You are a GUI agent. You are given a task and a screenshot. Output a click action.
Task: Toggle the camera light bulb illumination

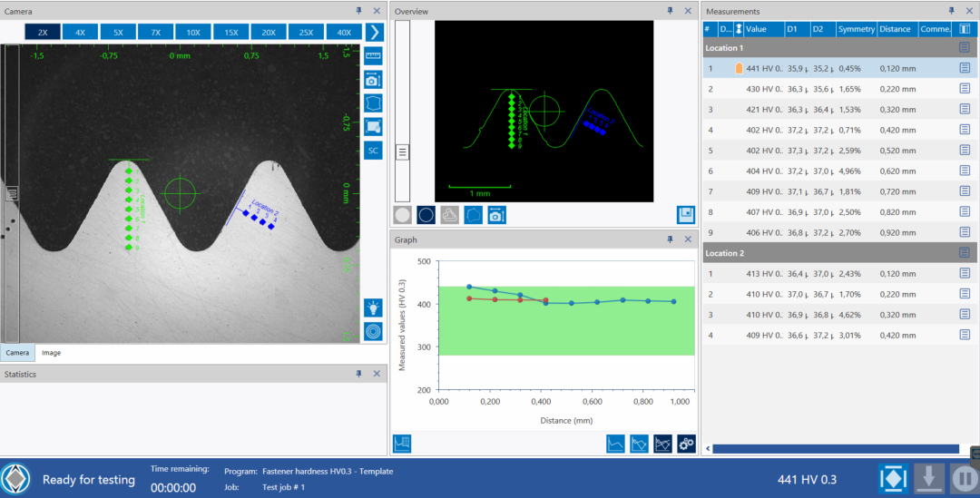coord(373,308)
